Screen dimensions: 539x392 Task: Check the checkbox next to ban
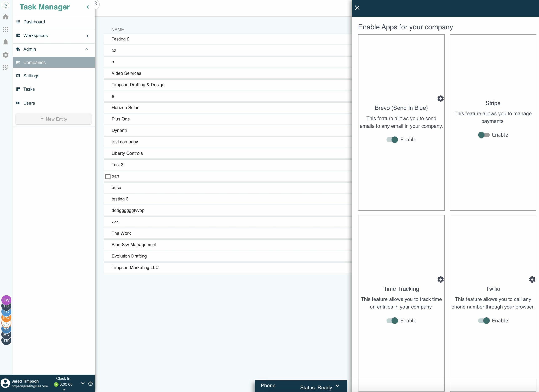click(108, 176)
